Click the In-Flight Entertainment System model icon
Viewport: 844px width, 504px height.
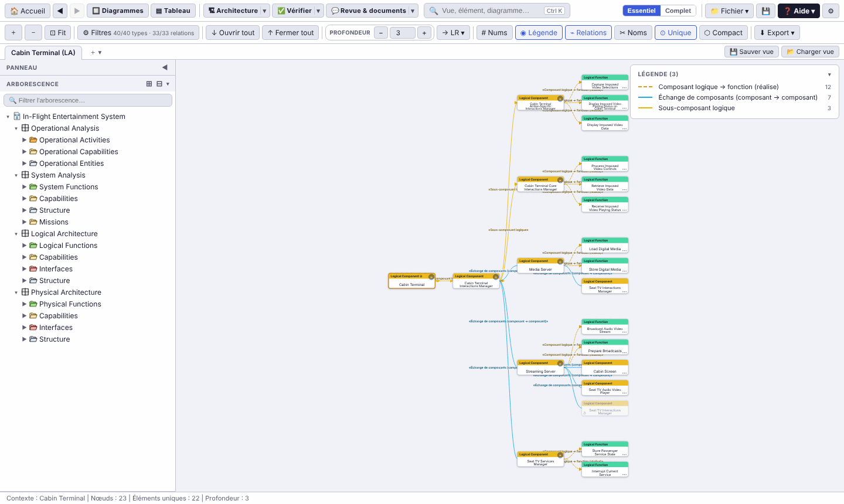[x=17, y=116]
